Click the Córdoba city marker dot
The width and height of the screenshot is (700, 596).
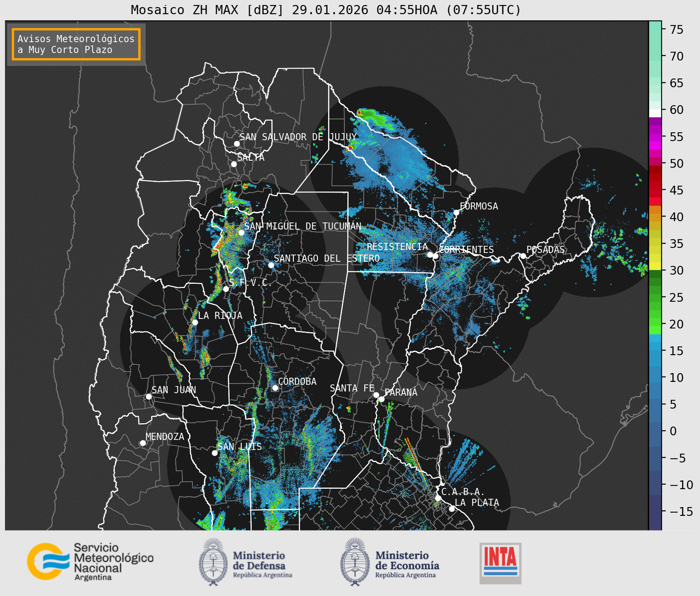(275, 388)
